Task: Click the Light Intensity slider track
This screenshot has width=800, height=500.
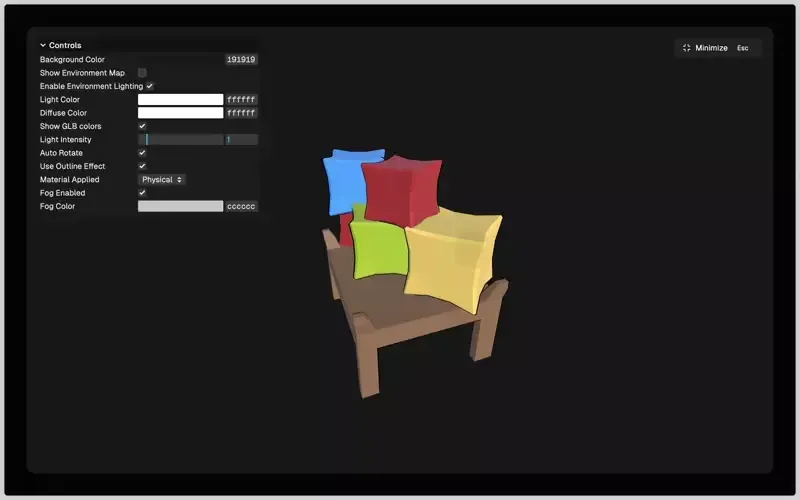Action: 180,140
